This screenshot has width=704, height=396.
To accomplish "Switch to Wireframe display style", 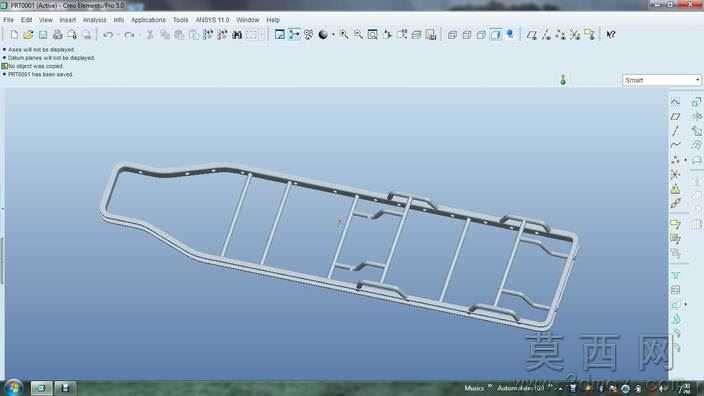I will (452, 35).
